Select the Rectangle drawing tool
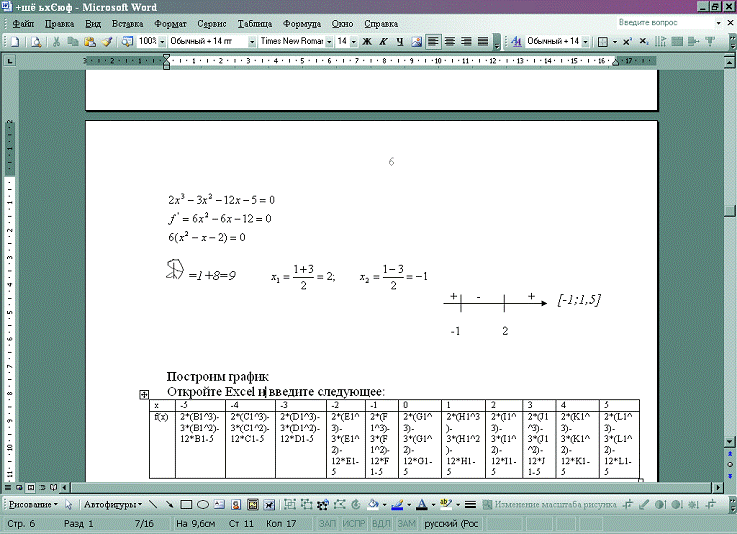 pos(186,505)
